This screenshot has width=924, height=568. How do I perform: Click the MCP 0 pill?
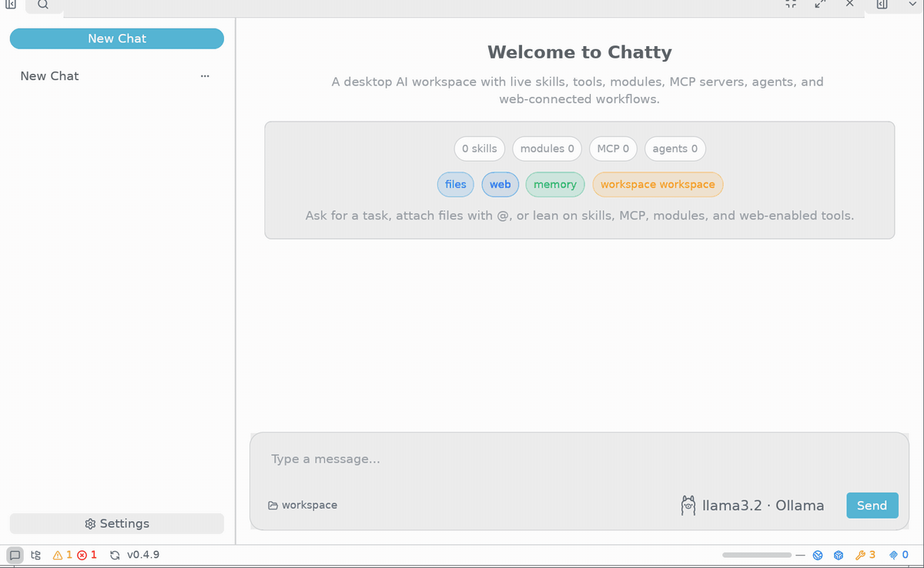pos(613,149)
